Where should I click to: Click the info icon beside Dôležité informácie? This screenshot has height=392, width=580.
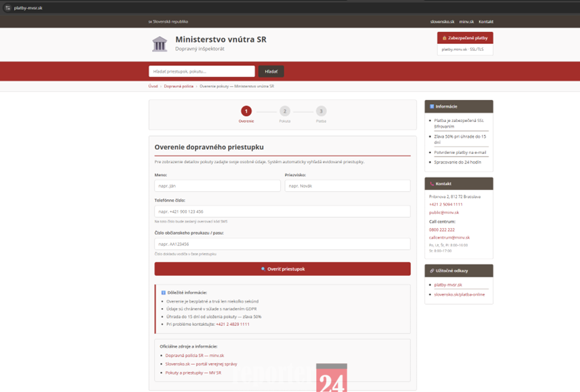[164, 293]
